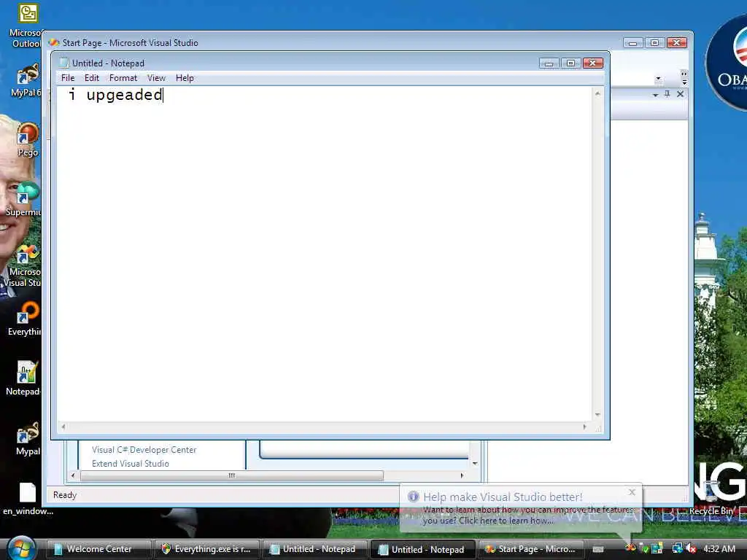Select the Pego desktop shortcut
Screen dimensions: 747x560
[27, 139]
